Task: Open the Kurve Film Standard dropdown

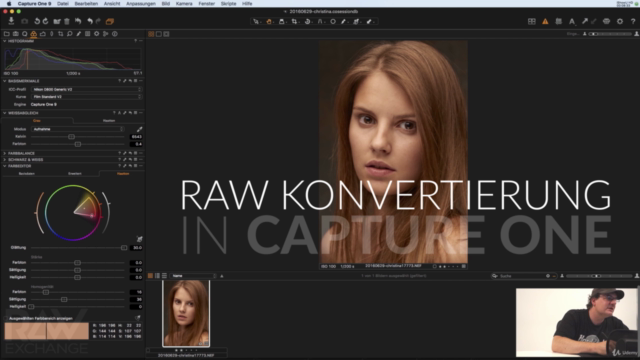Action: tap(87, 97)
